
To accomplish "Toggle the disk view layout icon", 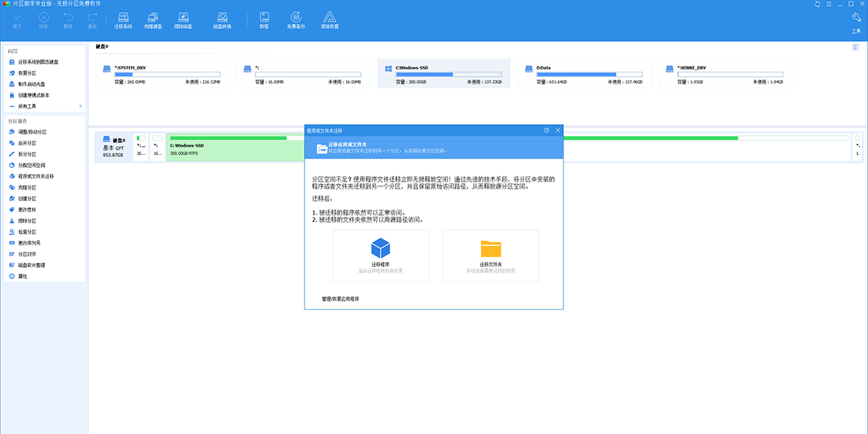I will point(856,47).
